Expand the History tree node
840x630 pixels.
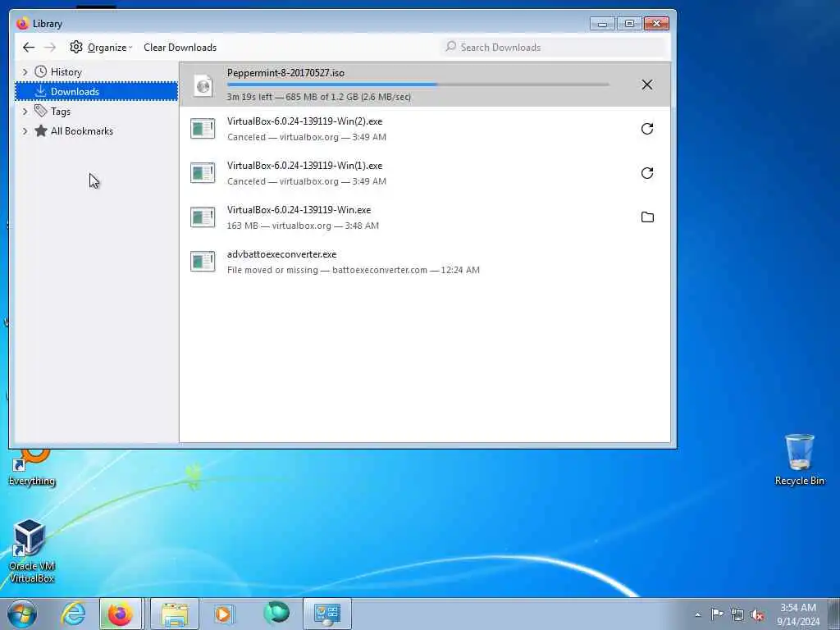pyautogui.click(x=25, y=72)
